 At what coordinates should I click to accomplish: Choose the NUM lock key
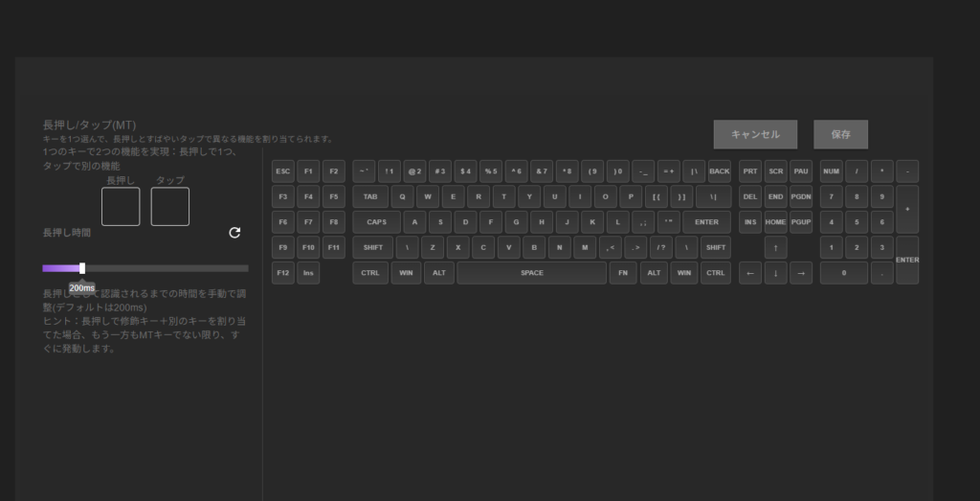(x=832, y=171)
